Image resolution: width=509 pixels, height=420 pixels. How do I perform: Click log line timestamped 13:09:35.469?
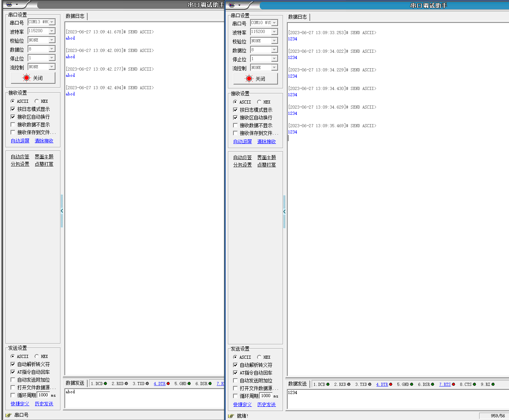(332, 126)
